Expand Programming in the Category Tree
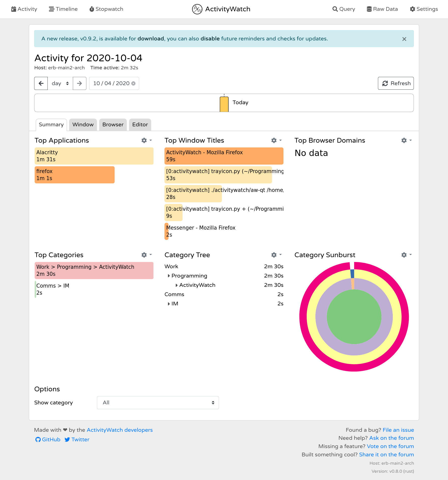Screen dimensions: 448x480 coord(169,276)
